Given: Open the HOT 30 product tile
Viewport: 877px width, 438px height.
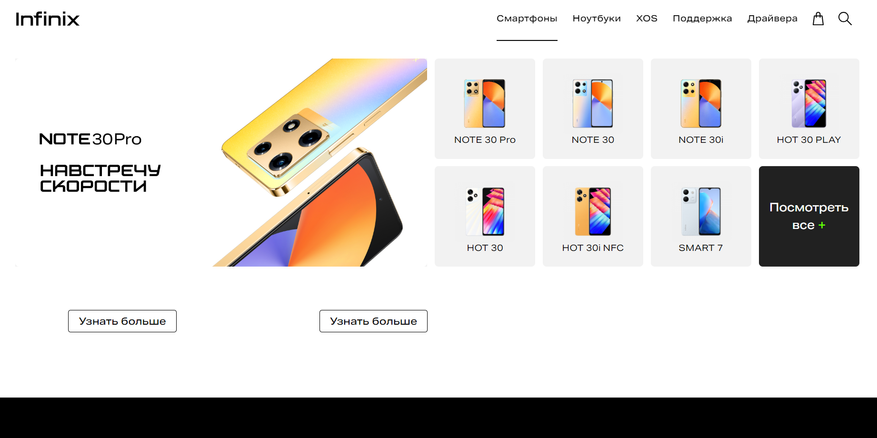Looking at the screenshot, I should 485,216.
